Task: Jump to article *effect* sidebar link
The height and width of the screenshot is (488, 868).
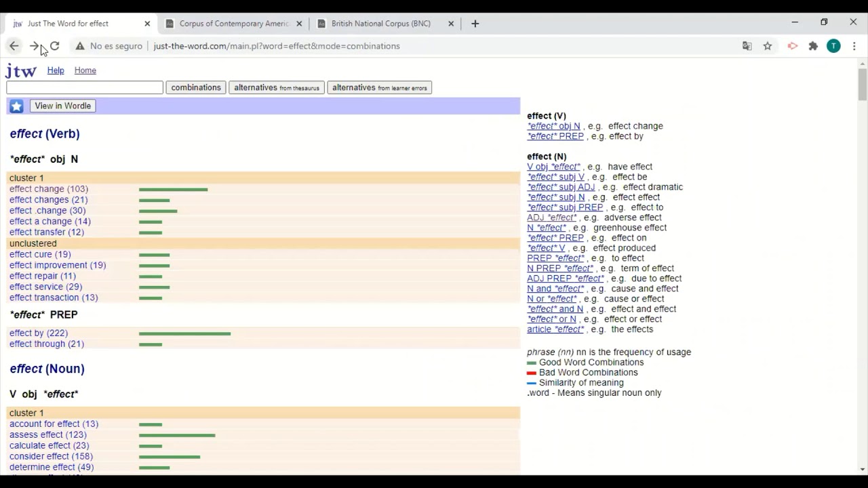Action: (x=555, y=329)
